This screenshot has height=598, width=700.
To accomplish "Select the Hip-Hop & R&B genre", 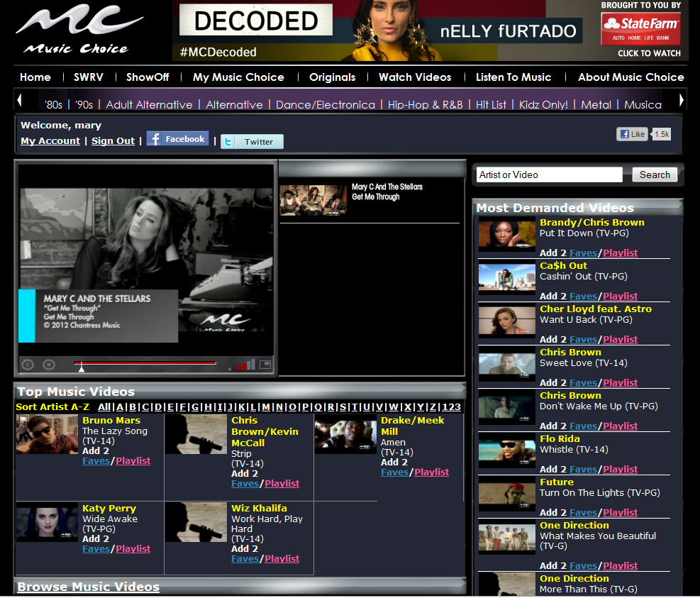I will click(x=425, y=104).
